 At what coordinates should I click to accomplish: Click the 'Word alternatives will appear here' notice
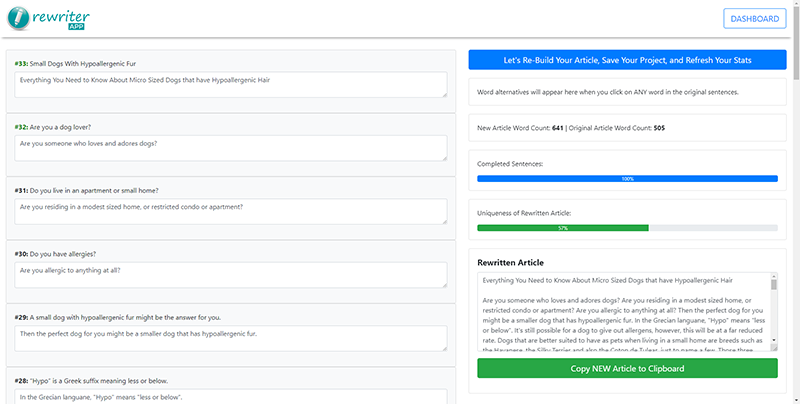tap(608, 92)
